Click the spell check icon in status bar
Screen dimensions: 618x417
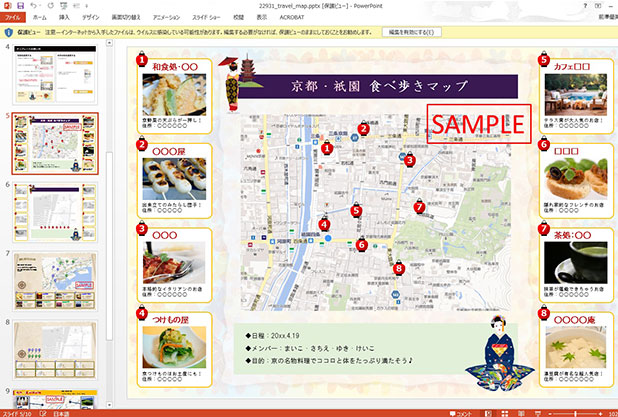43,413
